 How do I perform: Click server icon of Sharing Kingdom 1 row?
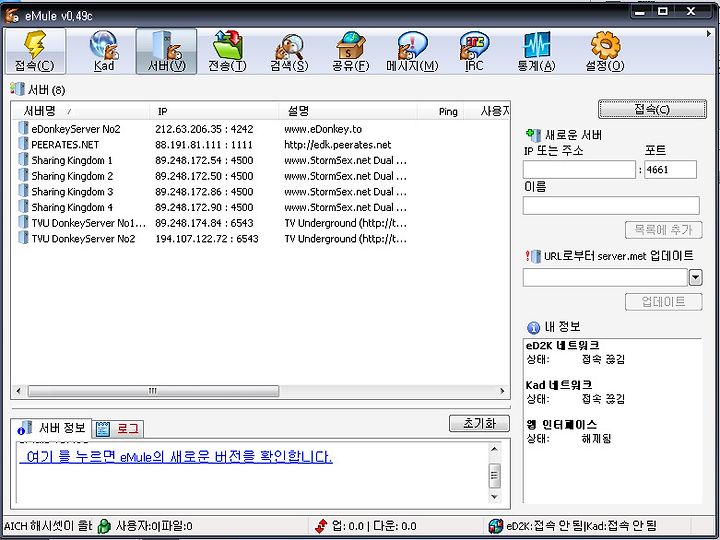coord(23,159)
